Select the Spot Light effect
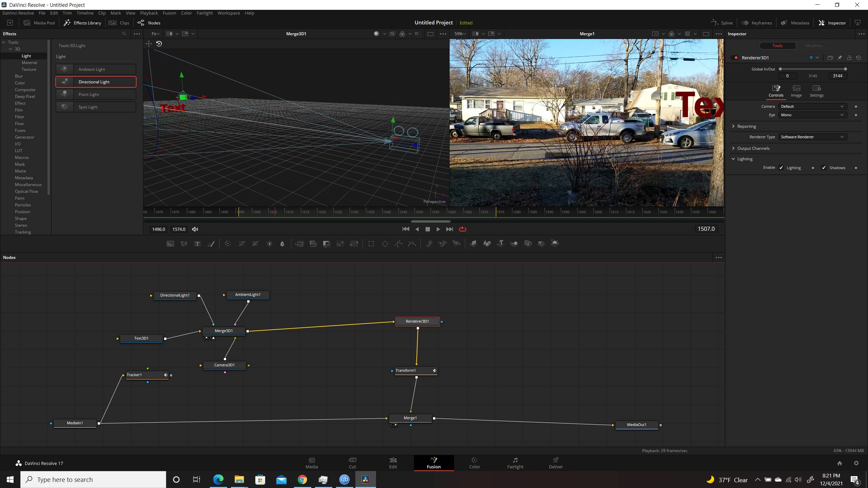The width and height of the screenshot is (868, 488). 96,107
